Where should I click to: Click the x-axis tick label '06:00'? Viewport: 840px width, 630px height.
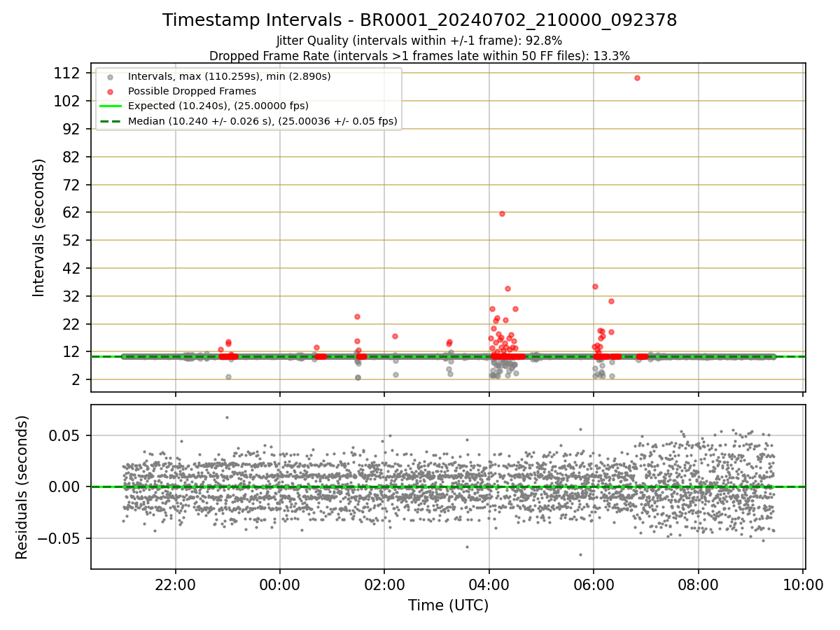pos(594,584)
